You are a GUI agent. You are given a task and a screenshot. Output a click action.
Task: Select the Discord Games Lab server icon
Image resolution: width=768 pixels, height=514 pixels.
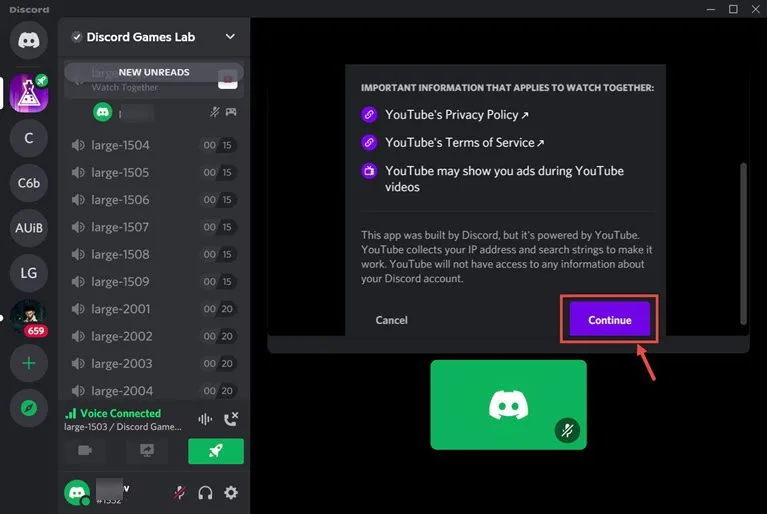29,93
